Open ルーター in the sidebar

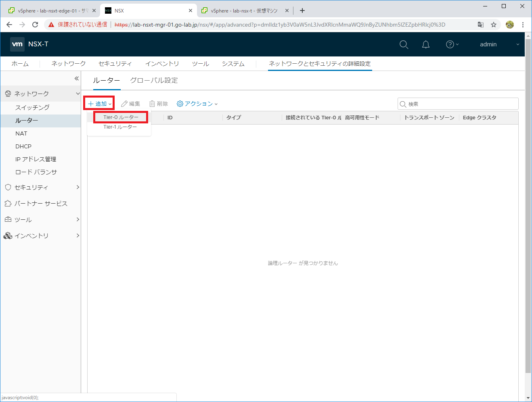pos(40,121)
